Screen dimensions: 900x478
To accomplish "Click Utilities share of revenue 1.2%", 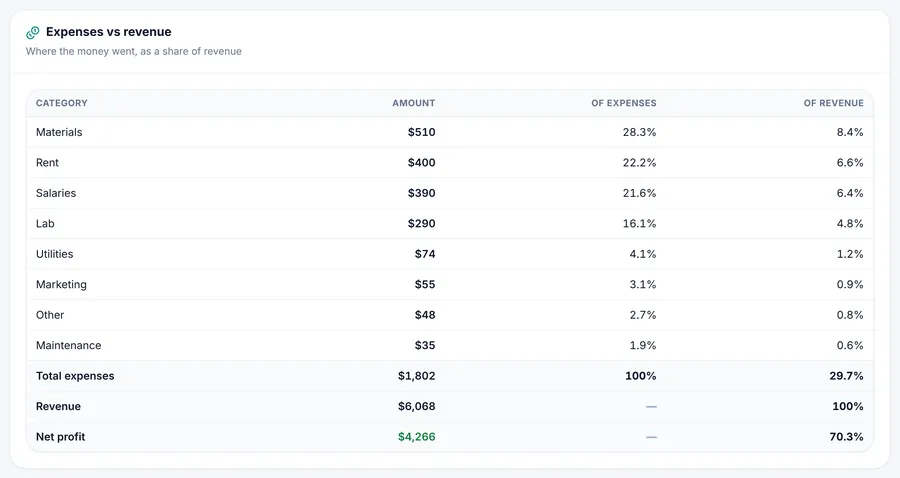I will click(849, 254).
